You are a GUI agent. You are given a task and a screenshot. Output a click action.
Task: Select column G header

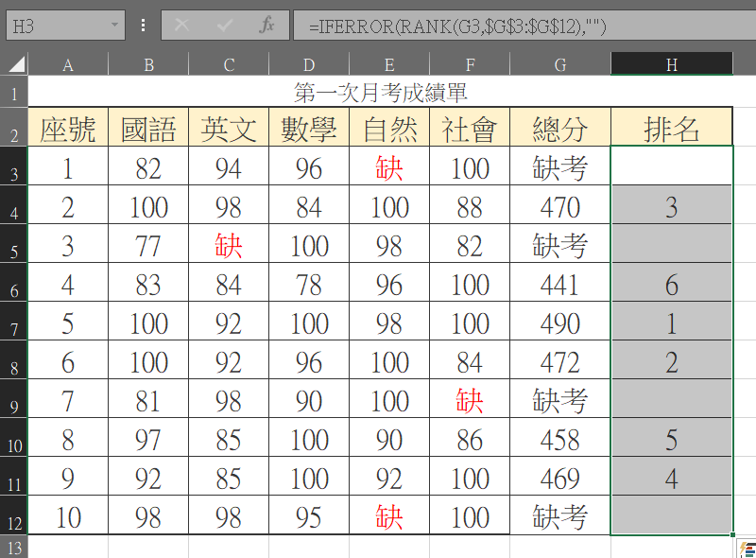[x=560, y=64]
